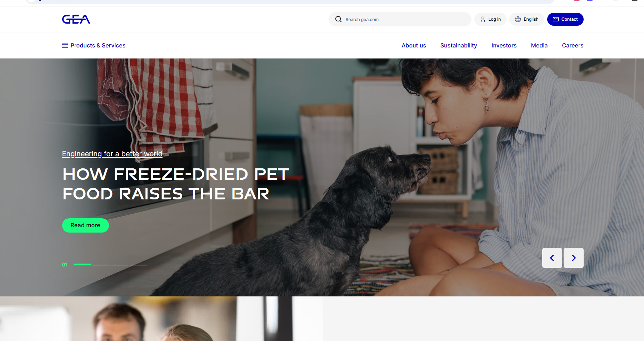Click the user profile icon beside Log in
The image size is (644, 341).
point(483,19)
